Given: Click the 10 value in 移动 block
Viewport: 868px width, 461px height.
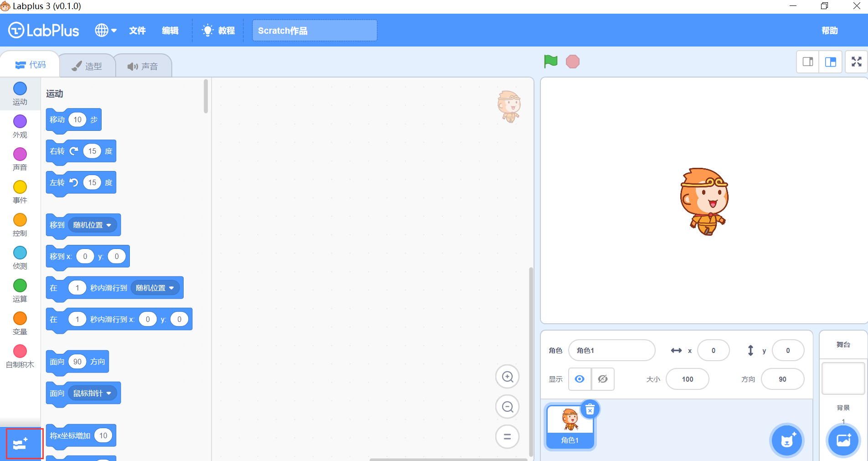Looking at the screenshot, I should coord(77,119).
